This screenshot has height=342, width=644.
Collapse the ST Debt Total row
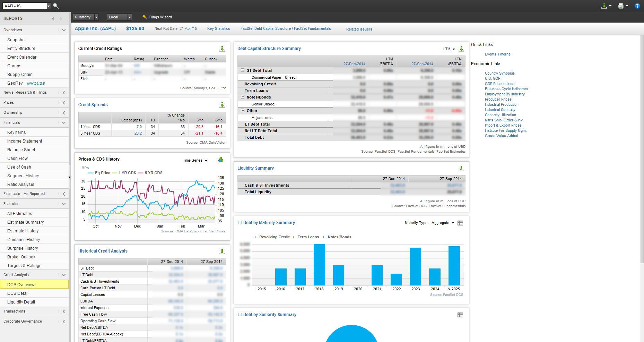(x=243, y=70)
